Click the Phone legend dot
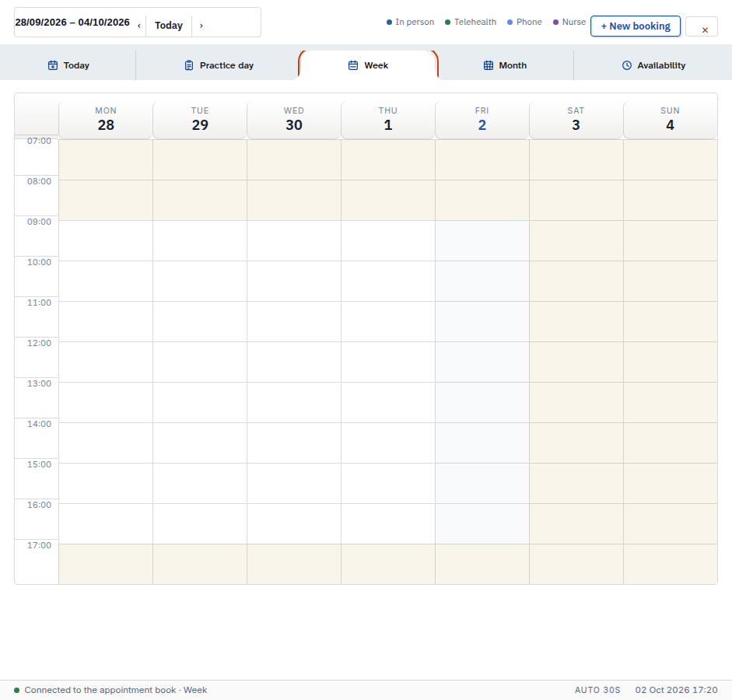This screenshot has height=700, width=732. tap(510, 22)
